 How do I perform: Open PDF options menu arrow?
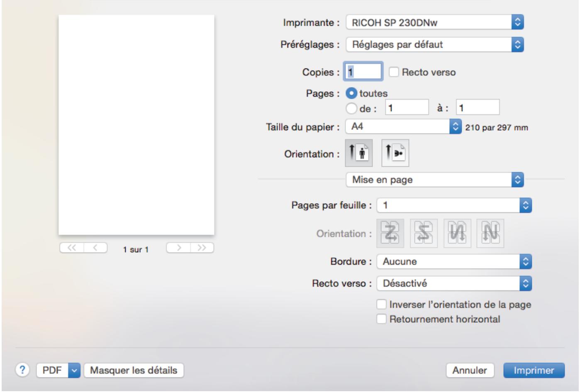tap(74, 370)
